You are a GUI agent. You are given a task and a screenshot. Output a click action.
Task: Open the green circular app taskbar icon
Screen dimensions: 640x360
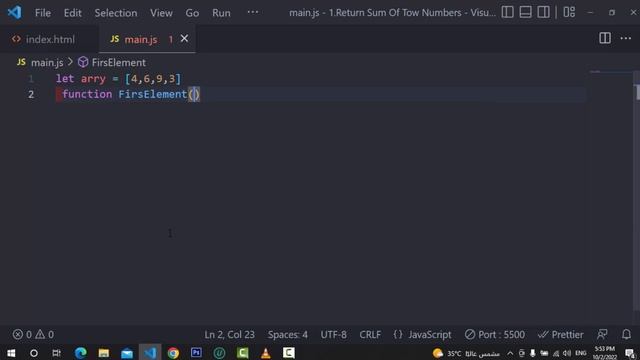pyautogui.click(x=219, y=353)
